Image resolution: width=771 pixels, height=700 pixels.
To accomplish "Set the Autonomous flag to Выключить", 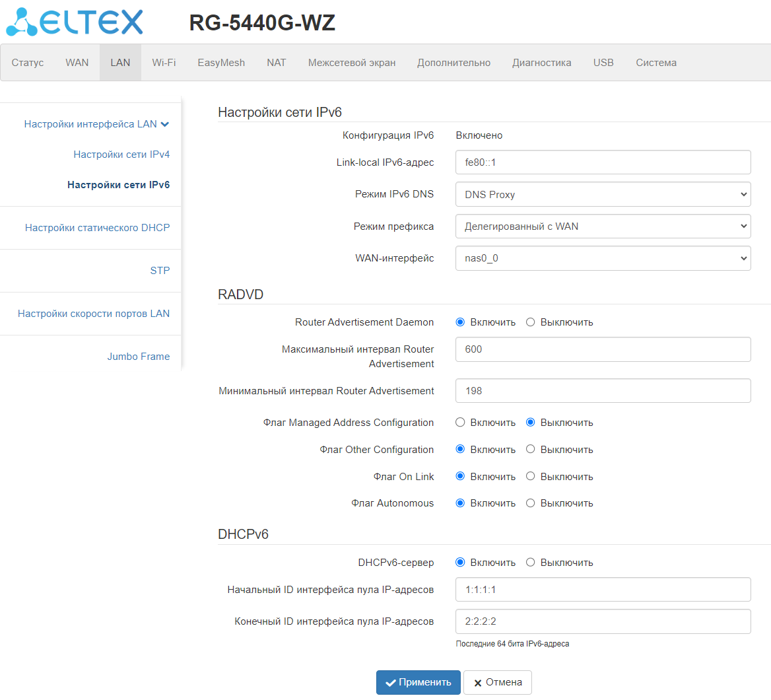I will [x=530, y=503].
